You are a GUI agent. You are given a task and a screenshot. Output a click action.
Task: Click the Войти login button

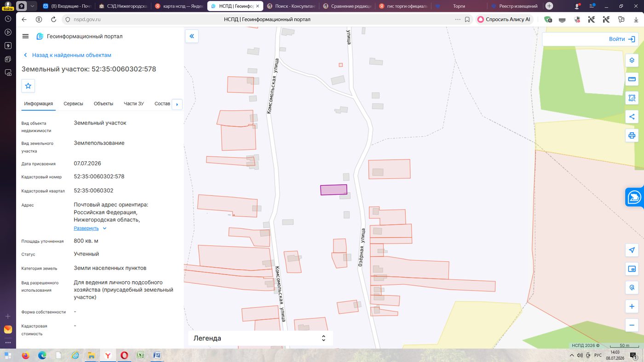(x=622, y=39)
